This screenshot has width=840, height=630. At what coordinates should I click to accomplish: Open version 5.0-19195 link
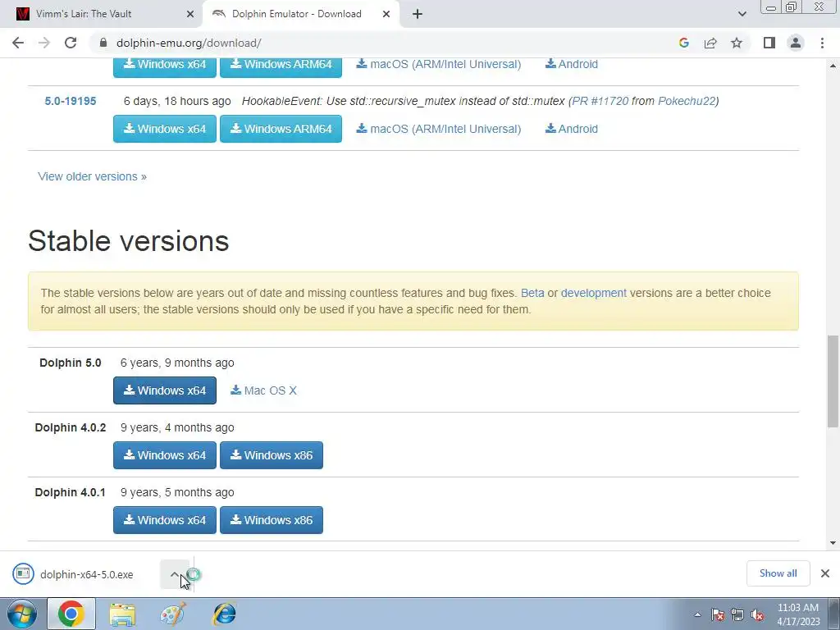pyautogui.click(x=71, y=101)
